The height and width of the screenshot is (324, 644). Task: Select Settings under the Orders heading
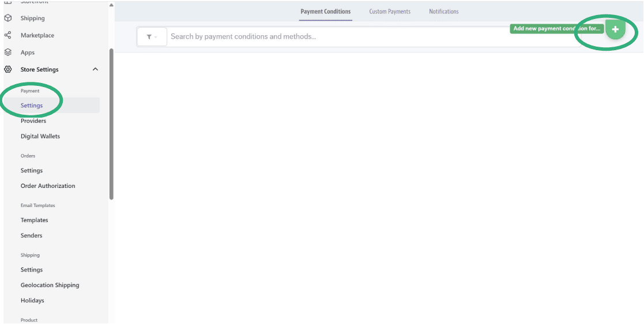click(x=32, y=171)
